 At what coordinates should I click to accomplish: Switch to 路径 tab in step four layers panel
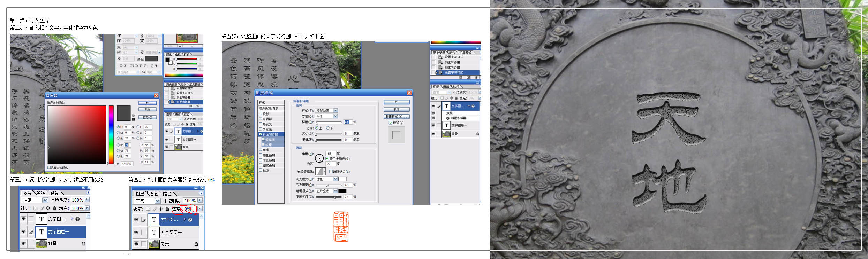point(167,194)
